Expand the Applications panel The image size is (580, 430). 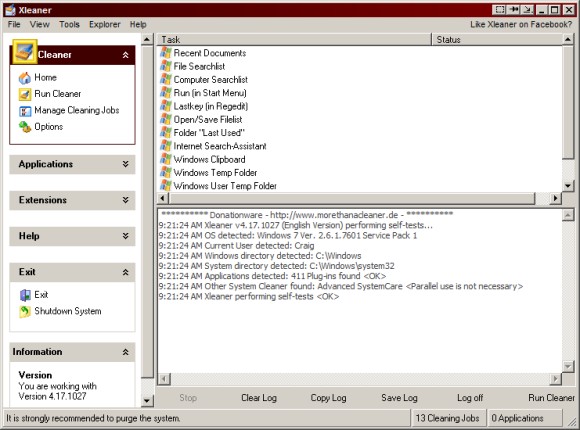(x=125, y=164)
